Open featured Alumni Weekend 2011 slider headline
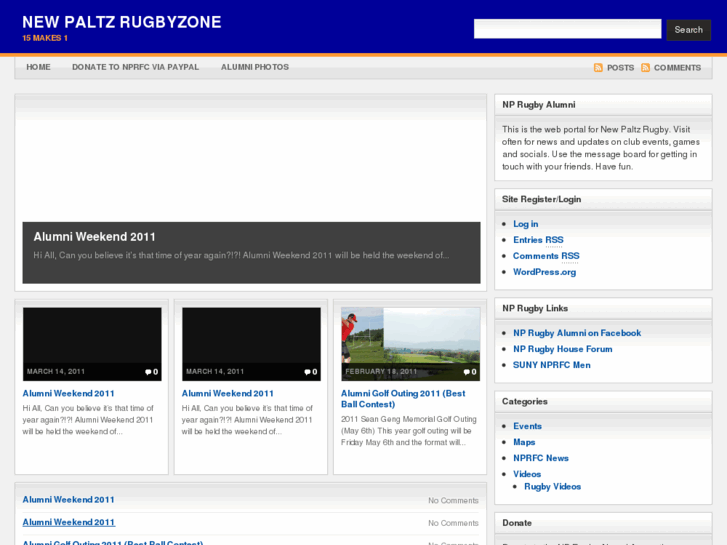This screenshot has width=727, height=545. point(95,237)
